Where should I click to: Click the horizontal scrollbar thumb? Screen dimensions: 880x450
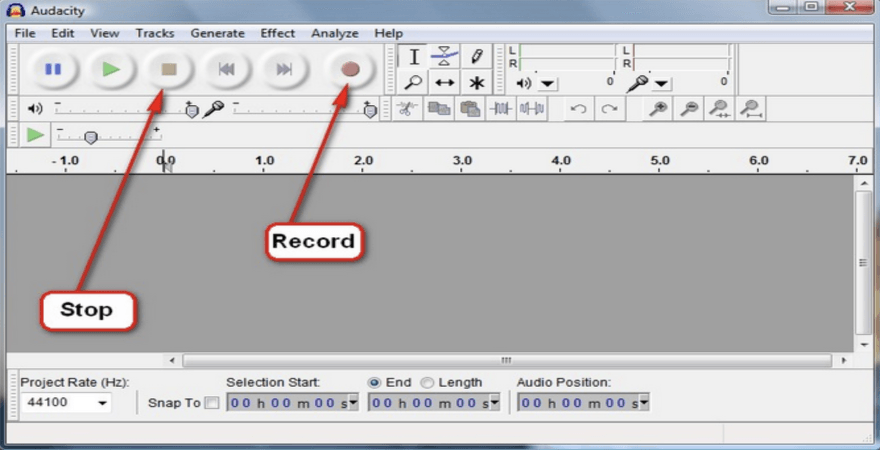point(507,360)
